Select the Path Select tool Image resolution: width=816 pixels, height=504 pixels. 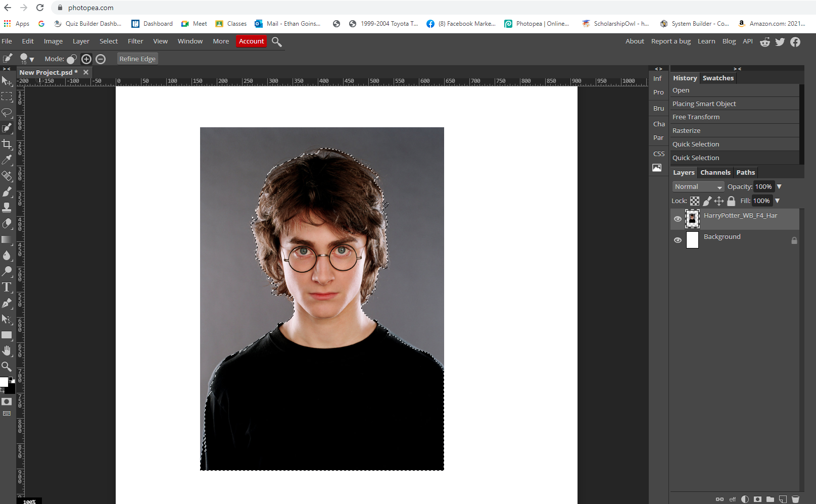pyautogui.click(x=7, y=319)
